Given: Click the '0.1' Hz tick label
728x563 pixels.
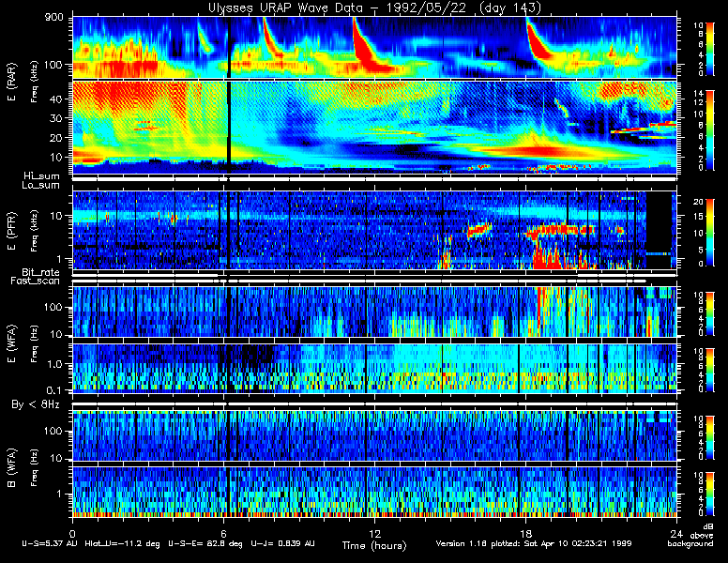Looking at the screenshot, I should pyautogui.click(x=53, y=390).
